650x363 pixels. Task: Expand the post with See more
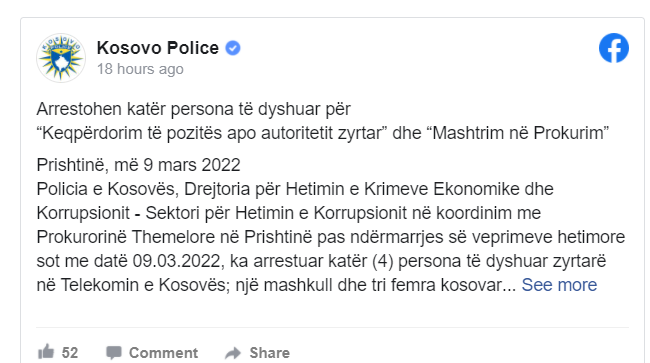tap(559, 285)
